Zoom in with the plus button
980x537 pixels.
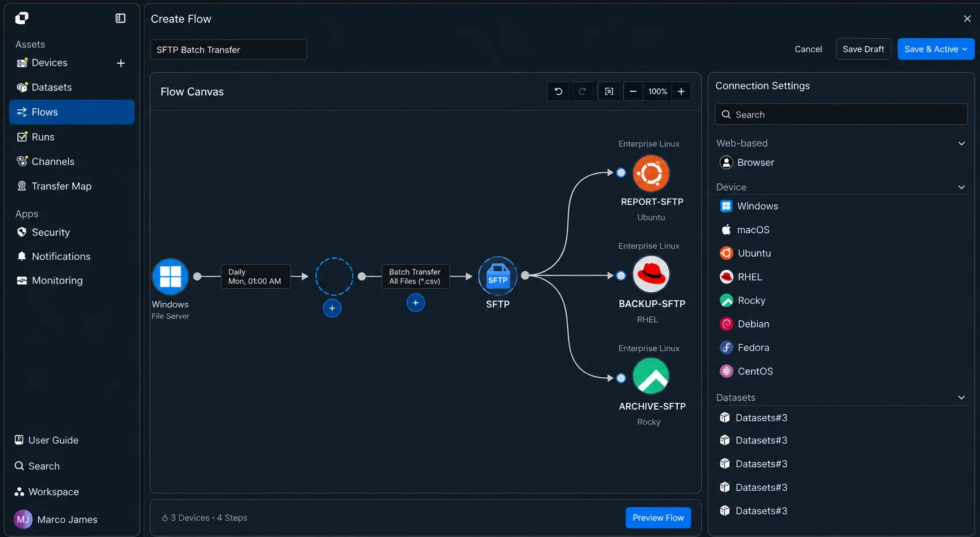coord(681,91)
